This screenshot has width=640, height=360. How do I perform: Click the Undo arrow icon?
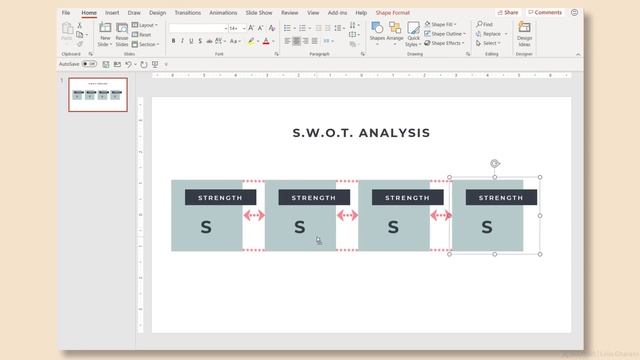pyautogui.click(x=128, y=64)
